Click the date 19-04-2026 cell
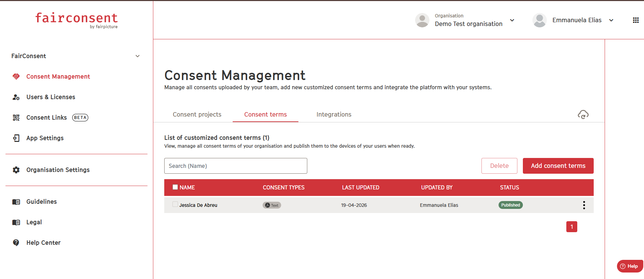The image size is (644, 279). click(354, 205)
